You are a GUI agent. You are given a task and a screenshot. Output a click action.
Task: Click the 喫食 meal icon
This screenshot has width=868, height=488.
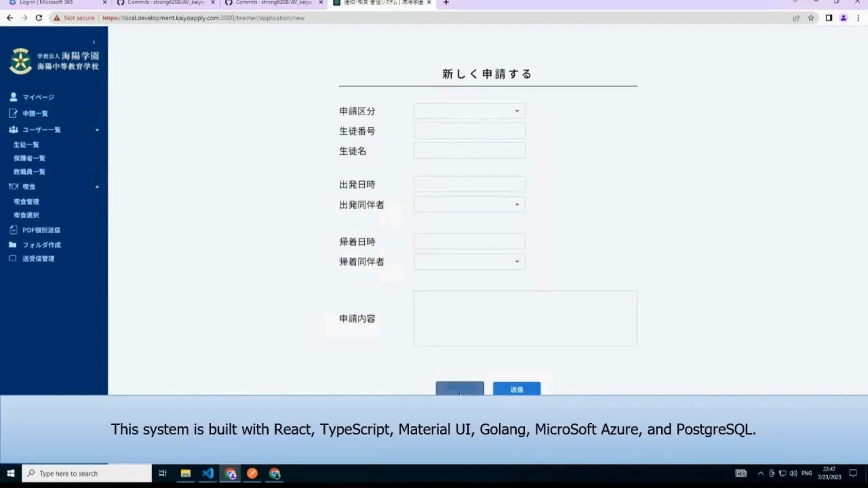pos(14,186)
